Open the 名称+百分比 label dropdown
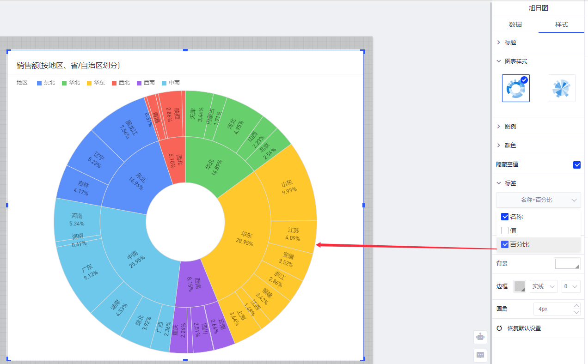This screenshot has height=364, width=588. tap(538, 200)
